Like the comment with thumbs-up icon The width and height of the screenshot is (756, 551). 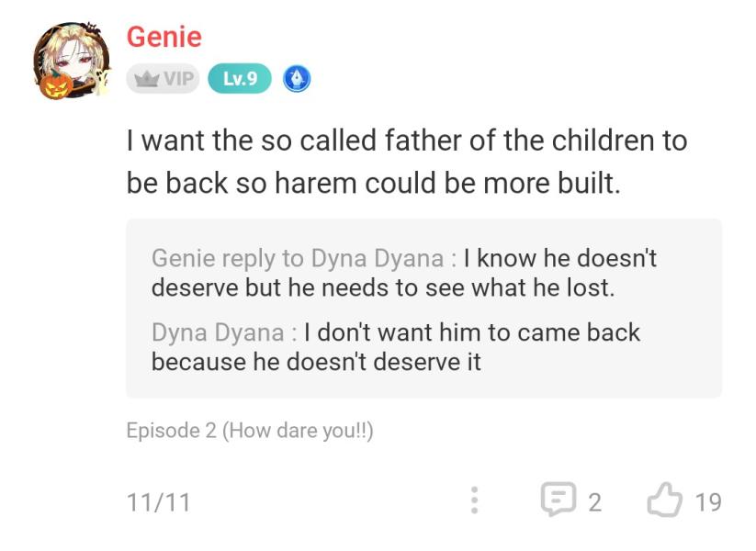[x=661, y=500]
